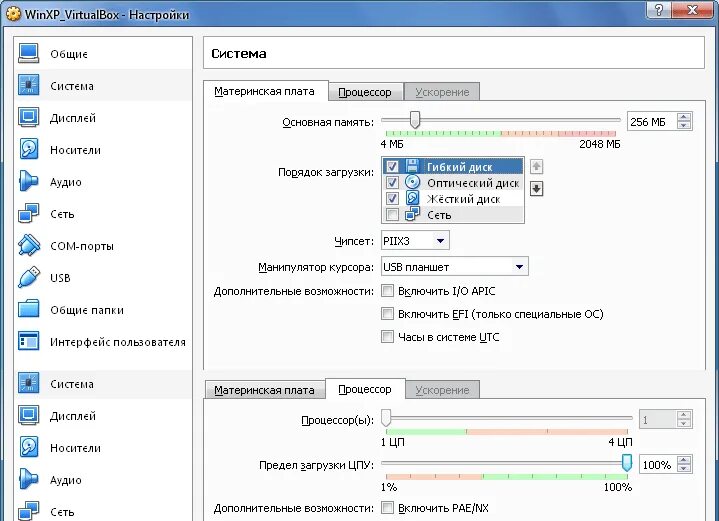Click the Предел загрузки ЦПУ slider handle
The image size is (719, 521).
(626, 463)
